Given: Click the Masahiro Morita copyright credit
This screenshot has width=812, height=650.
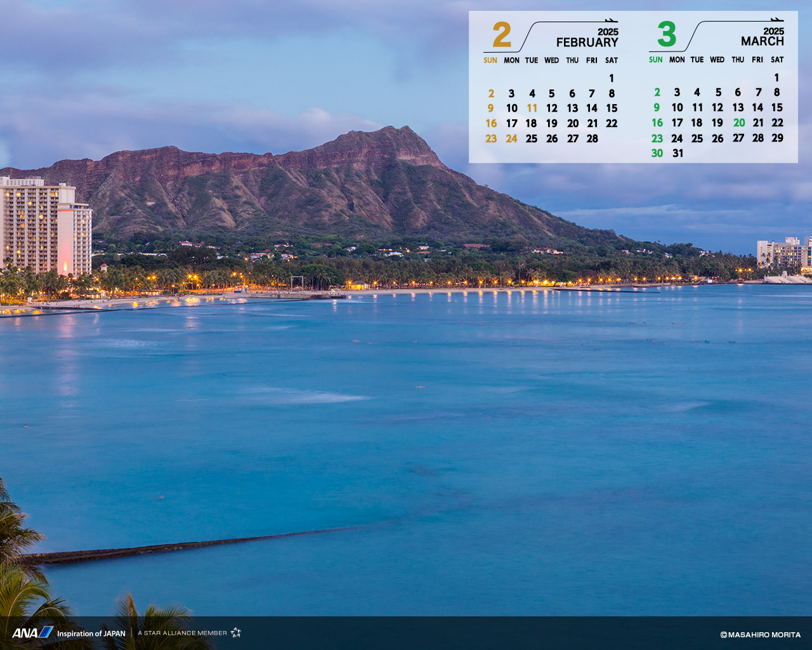Looking at the screenshot, I should [760, 635].
